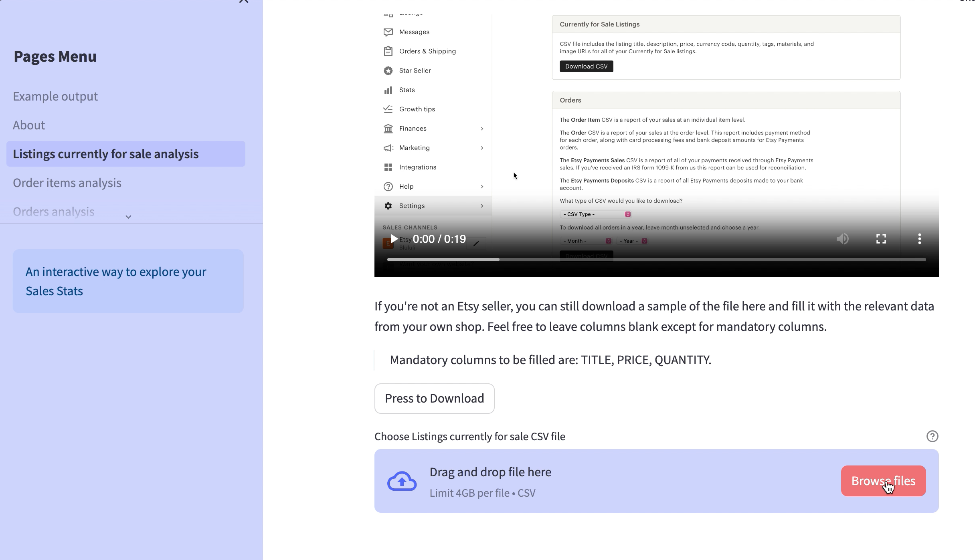The image size is (975, 560).
Task: Click the Star Seller badge icon
Action: pos(388,71)
